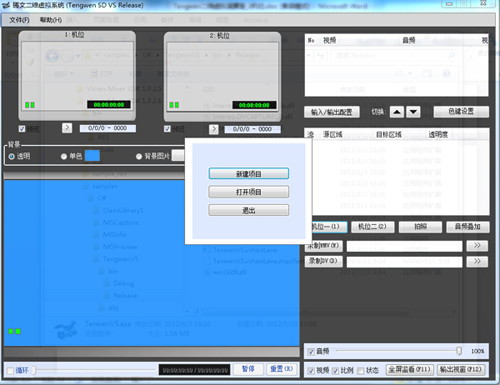This screenshot has height=385, width=500.
Task: Click the arrow button under camera 2 preview
Action: click(x=214, y=129)
